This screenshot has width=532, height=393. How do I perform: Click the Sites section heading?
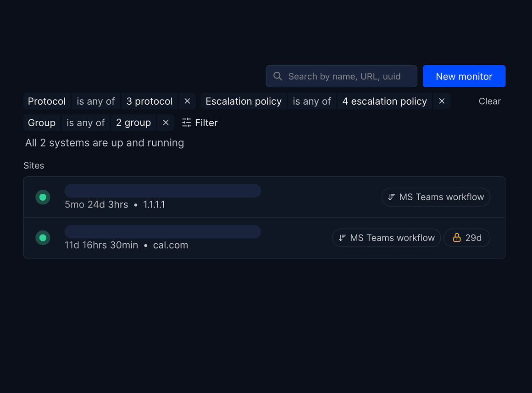tap(33, 165)
